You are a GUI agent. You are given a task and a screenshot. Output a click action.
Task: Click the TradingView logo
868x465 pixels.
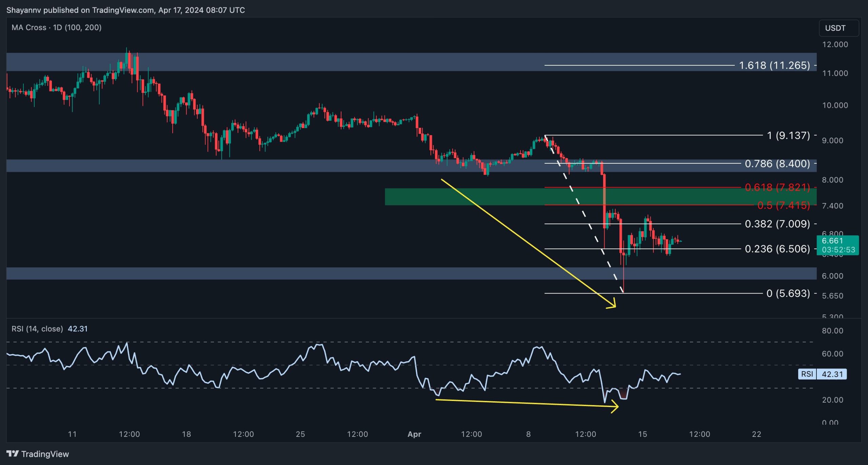pos(38,454)
